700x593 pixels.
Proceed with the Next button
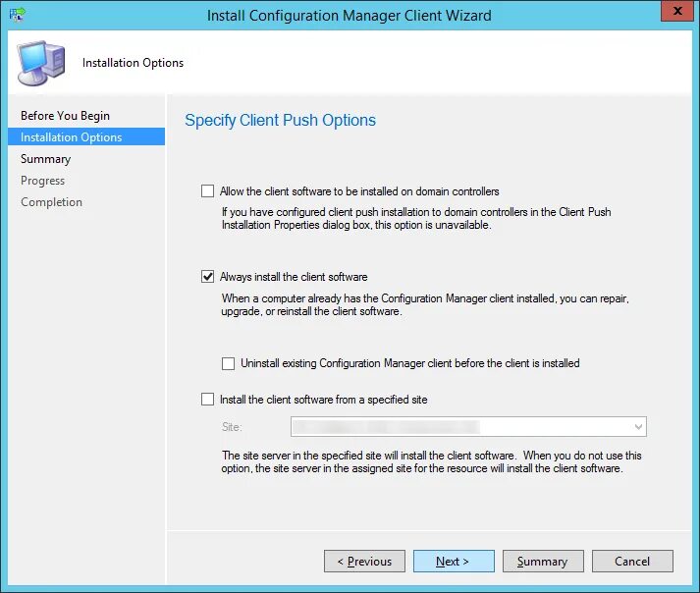click(x=454, y=561)
